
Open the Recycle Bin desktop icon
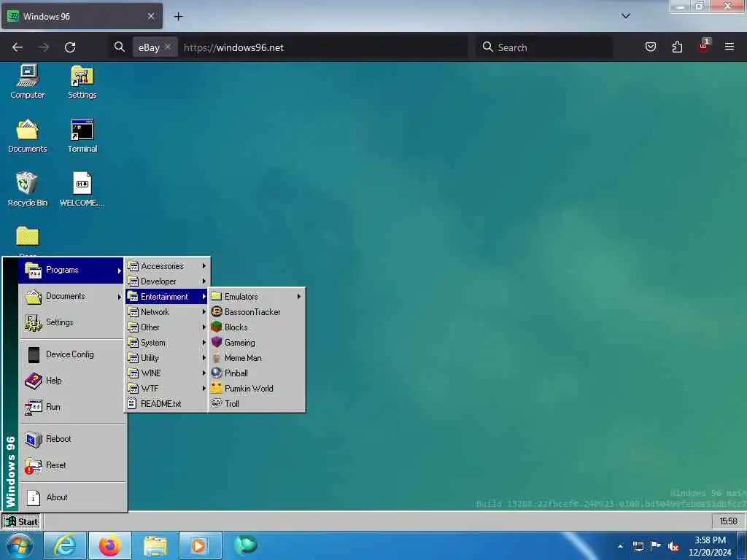[x=28, y=190]
